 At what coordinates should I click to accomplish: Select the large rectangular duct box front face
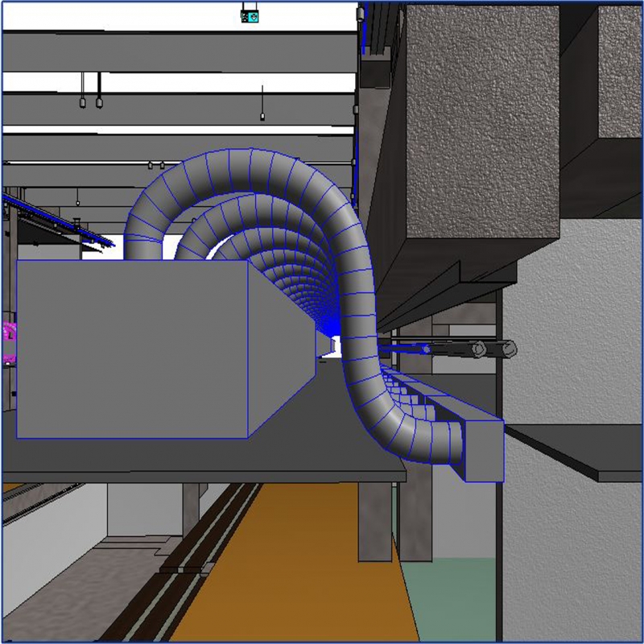[131, 349]
